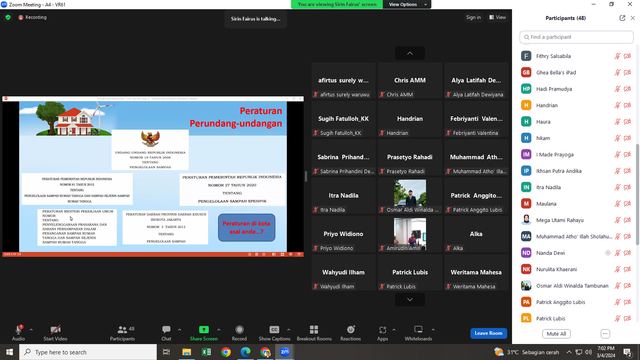This screenshot has width=640, height=360.
Task: Open the Reactions menu
Action: click(351, 333)
